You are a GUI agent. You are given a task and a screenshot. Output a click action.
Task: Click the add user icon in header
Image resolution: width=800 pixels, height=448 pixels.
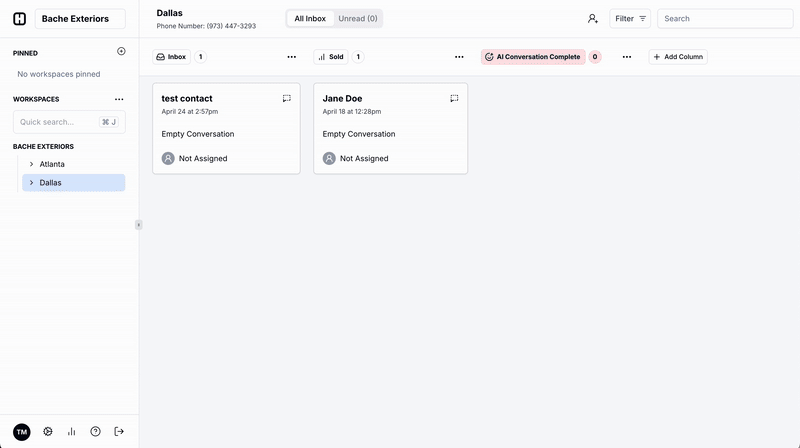593,18
